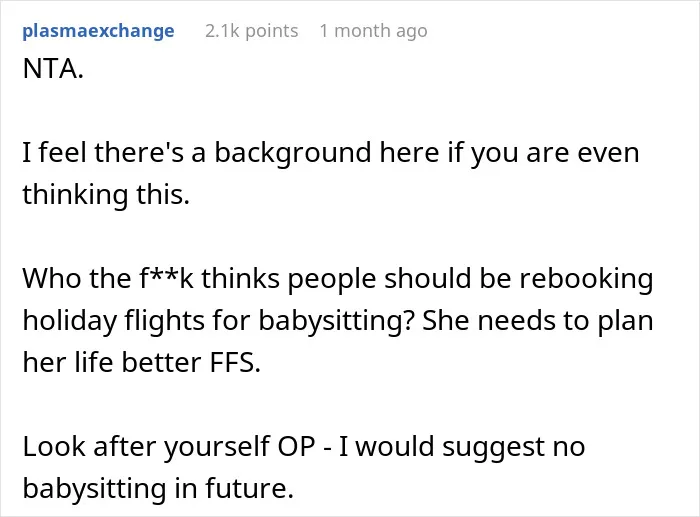Click the word 'people' in the third paragraph
This screenshot has width=700, height=517.
click(331, 279)
